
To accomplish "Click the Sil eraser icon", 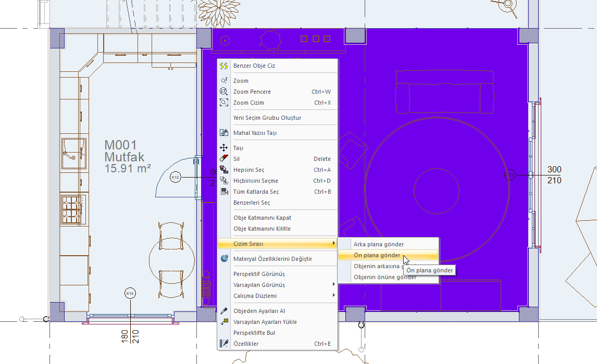I will click(x=224, y=159).
